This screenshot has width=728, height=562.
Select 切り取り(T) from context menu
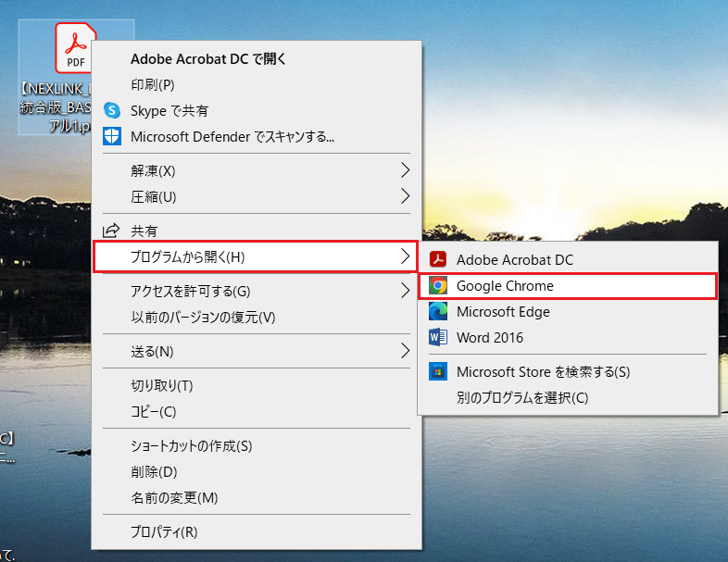pos(257,386)
